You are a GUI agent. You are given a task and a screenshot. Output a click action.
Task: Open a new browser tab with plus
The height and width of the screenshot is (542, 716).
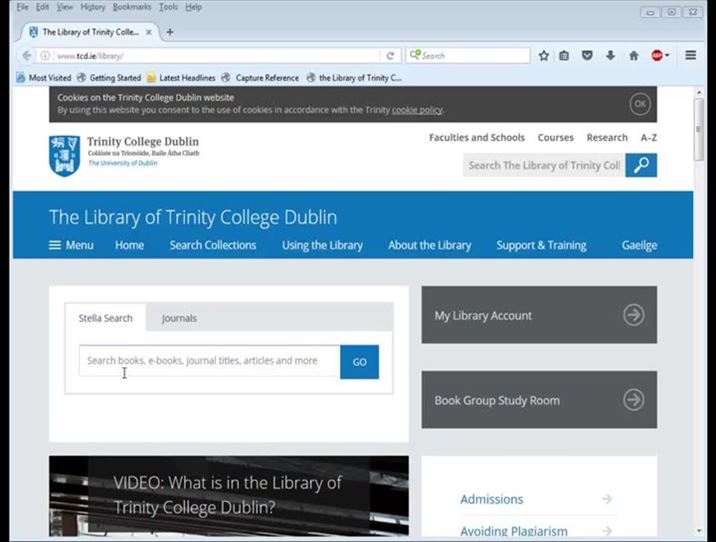(169, 32)
